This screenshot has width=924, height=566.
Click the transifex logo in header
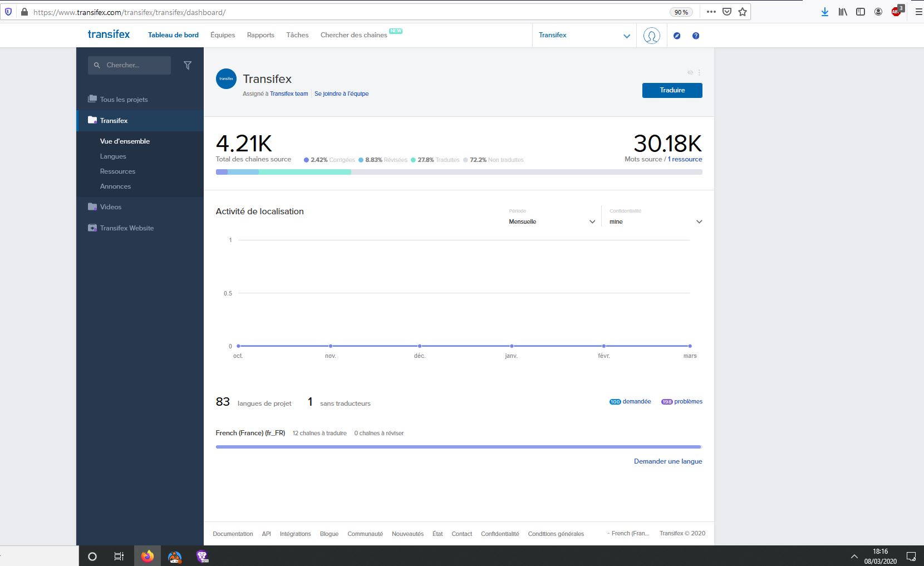(109, 35)
